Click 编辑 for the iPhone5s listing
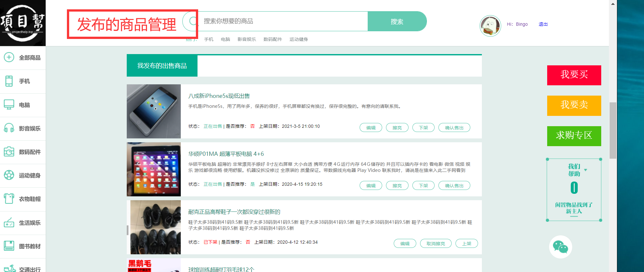The image size is (644, 272). 371,127
